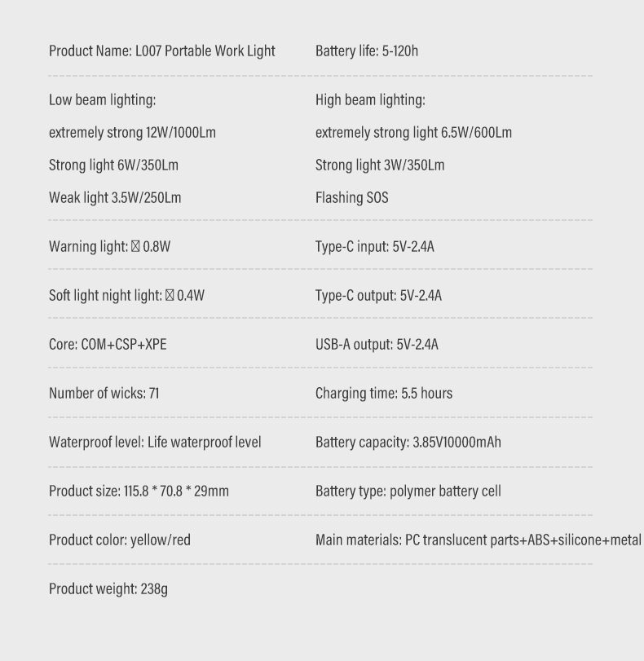Click the boxed symbol before 0.4W
This screenshot has height=661, width=644.
(170, 295)
